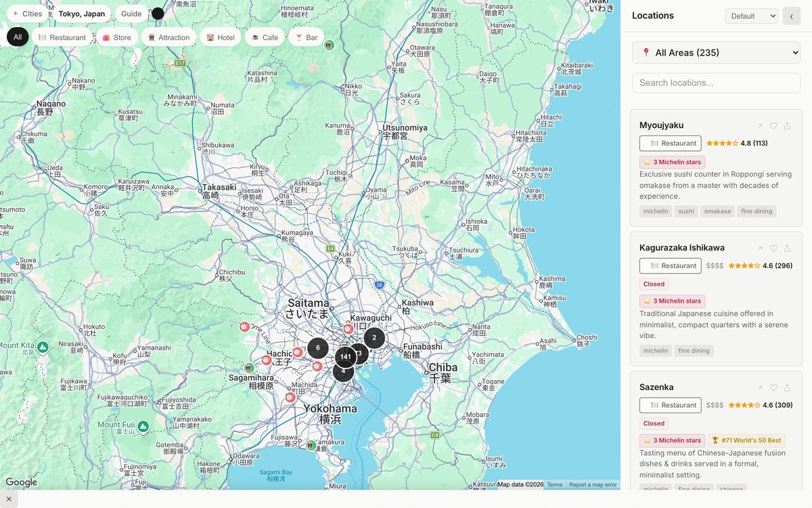The image size is (812, 508).
Task: Open the Sazenka card title
Action: pos(656,387)
